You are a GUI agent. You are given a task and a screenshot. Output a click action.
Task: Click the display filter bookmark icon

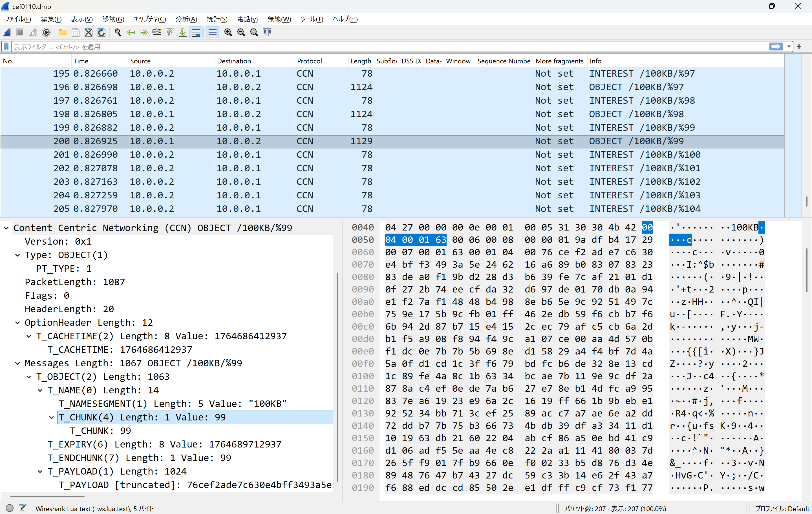(6, 46)
